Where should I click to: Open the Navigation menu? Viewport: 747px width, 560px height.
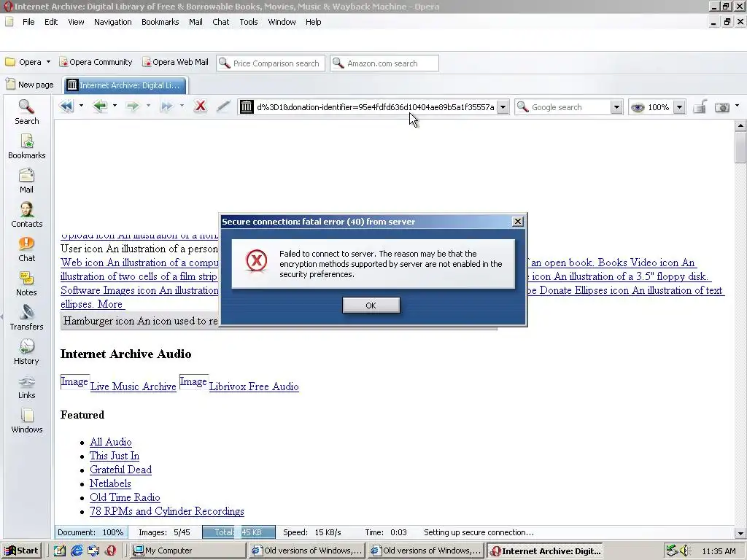click(x=113, y=22)
